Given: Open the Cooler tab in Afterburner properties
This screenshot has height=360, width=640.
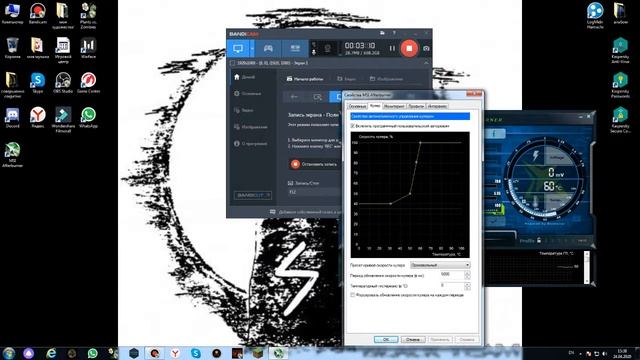Looking at the screenshot, I should [375, 106].
